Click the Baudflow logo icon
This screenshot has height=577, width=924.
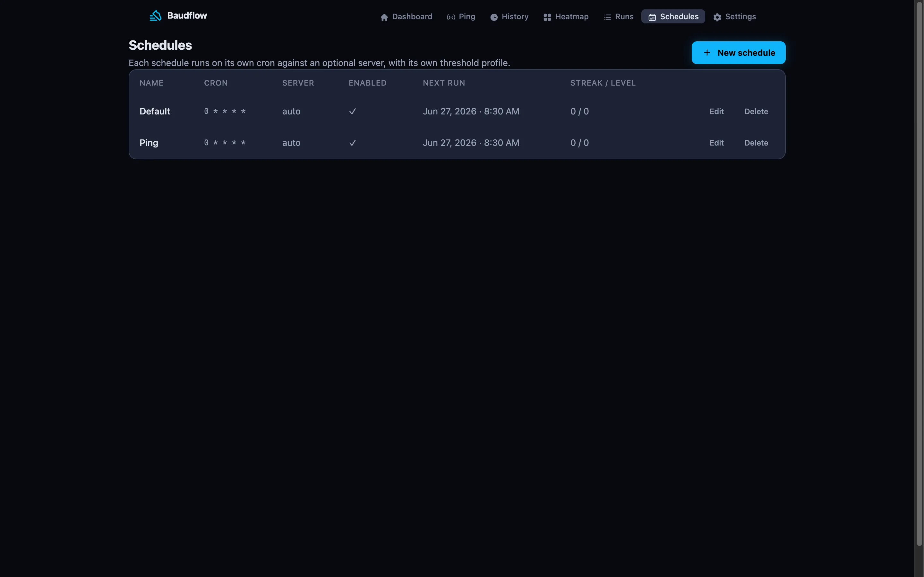point(155,16)
